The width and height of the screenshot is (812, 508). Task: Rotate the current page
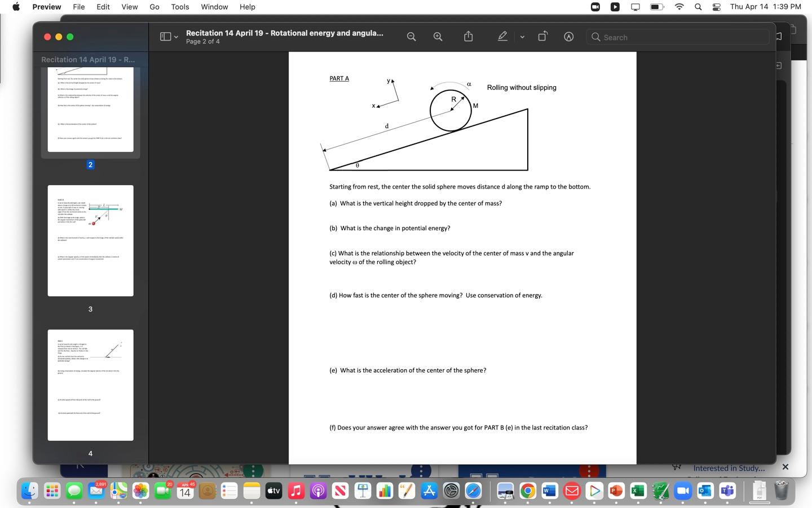pos(542,37)
